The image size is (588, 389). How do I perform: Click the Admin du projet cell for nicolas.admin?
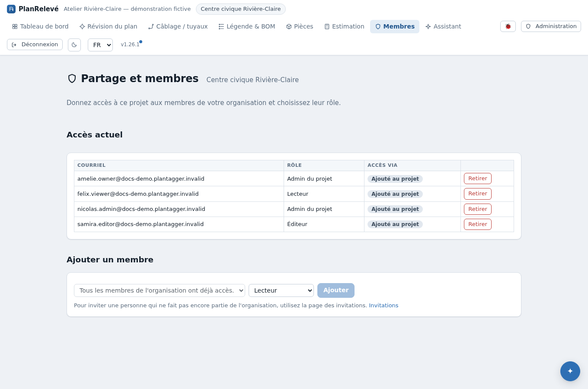tap(324, 209)
